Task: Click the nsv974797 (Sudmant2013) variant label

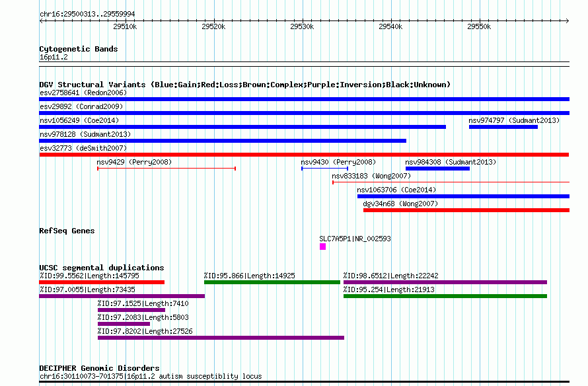Action: (514, 120)
